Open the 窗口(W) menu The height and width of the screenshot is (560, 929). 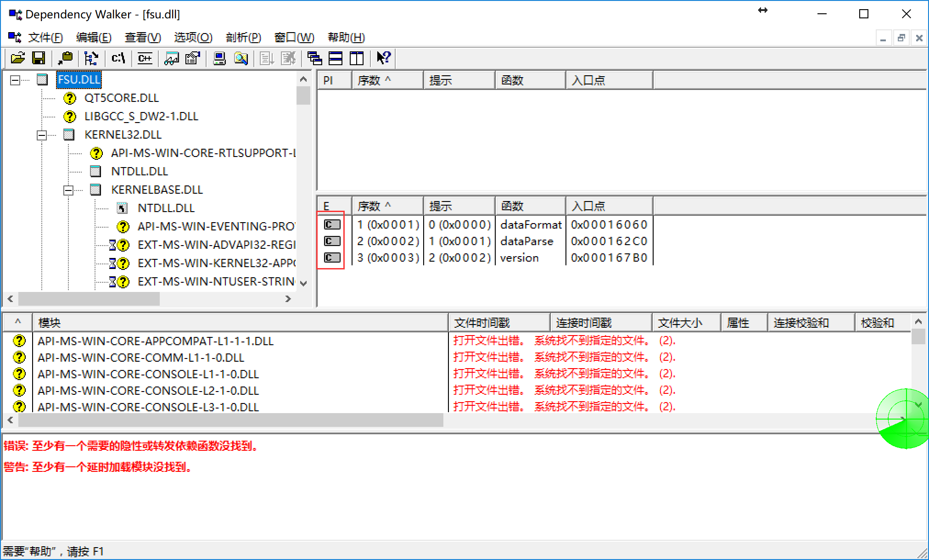coord(294,37)
